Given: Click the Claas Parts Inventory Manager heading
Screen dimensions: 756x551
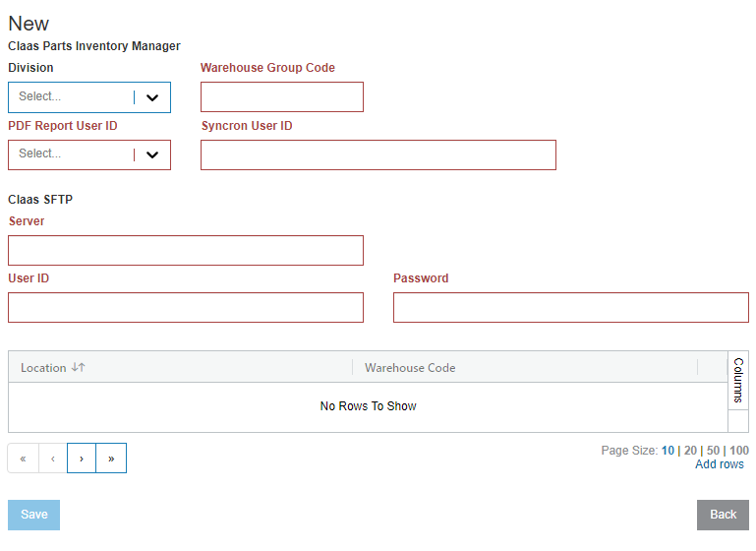Looking at the screenshot, I should 94,46.
